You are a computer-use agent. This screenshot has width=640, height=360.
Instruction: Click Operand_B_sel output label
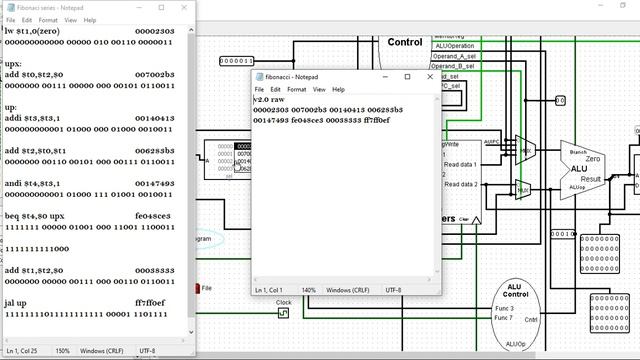(453, 66)
